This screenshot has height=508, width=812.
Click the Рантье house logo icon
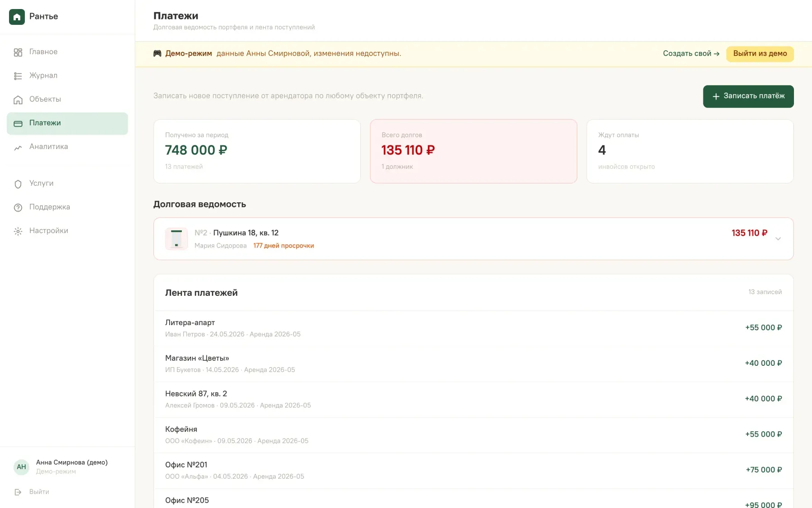click(x=17, y=17)
